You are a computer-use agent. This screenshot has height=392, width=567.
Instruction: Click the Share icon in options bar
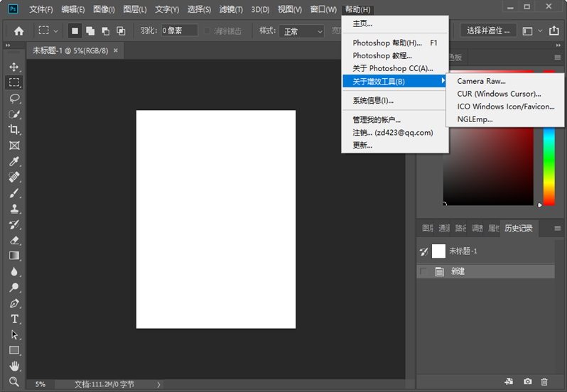click(x=554, y=31)
